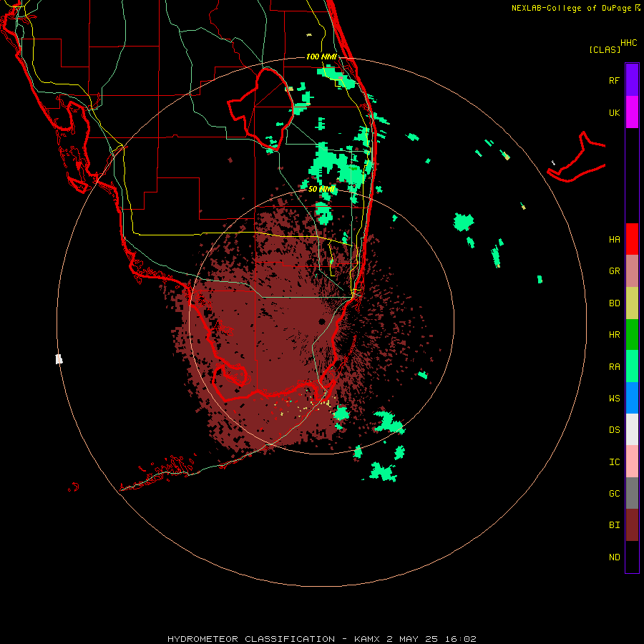The width and height of the screenshot is (644, 644).
Task: Click the RA legend label
Action: pos(614,367)
